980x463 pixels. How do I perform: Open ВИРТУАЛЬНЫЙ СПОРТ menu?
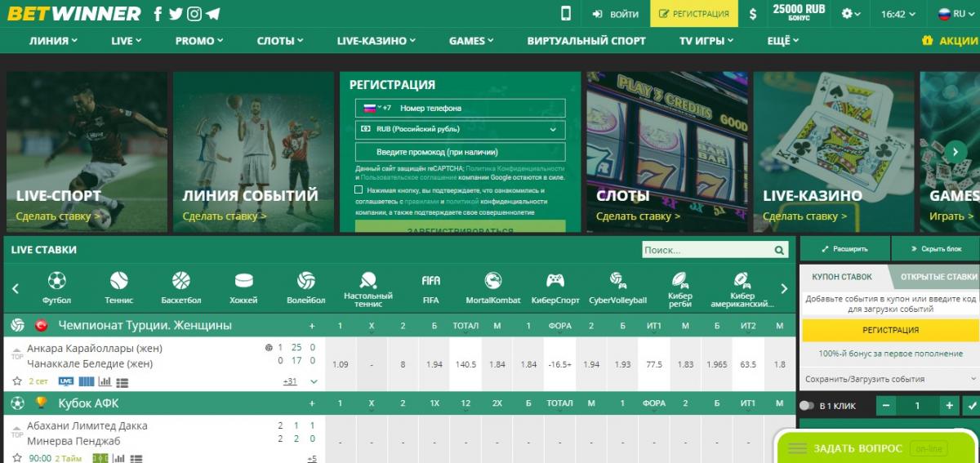[x=586, y=41]
